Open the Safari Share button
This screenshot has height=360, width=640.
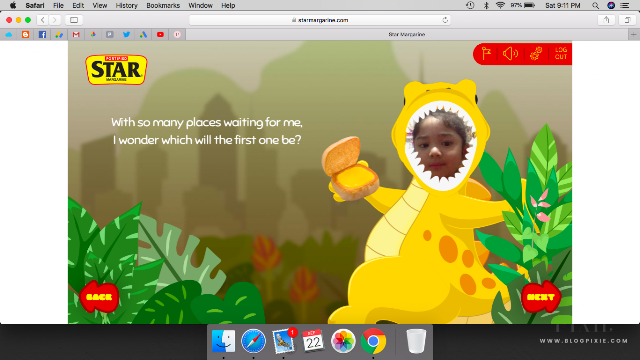[606, 20]
